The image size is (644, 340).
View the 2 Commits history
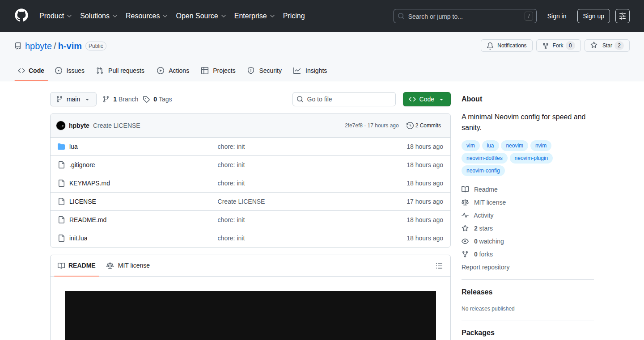point(424,126)
